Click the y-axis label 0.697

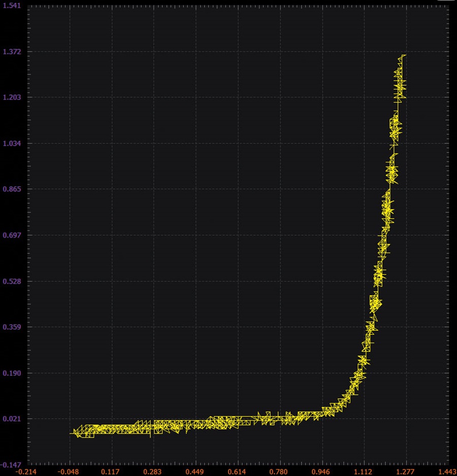(12, 235)
